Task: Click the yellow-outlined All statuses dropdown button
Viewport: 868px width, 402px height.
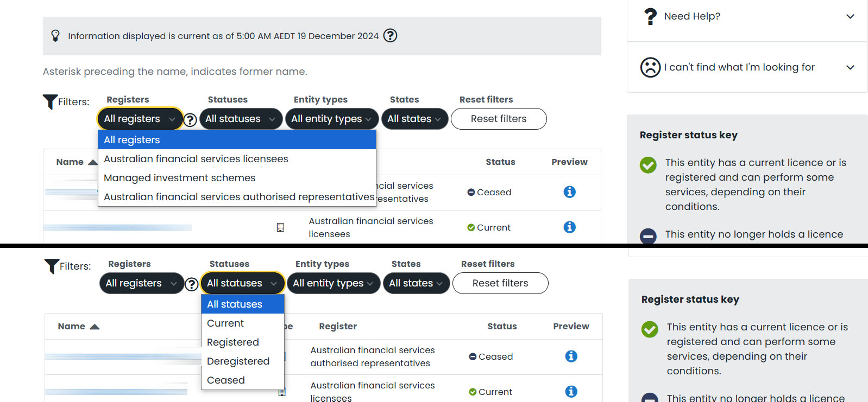Action: pos(242,283)
